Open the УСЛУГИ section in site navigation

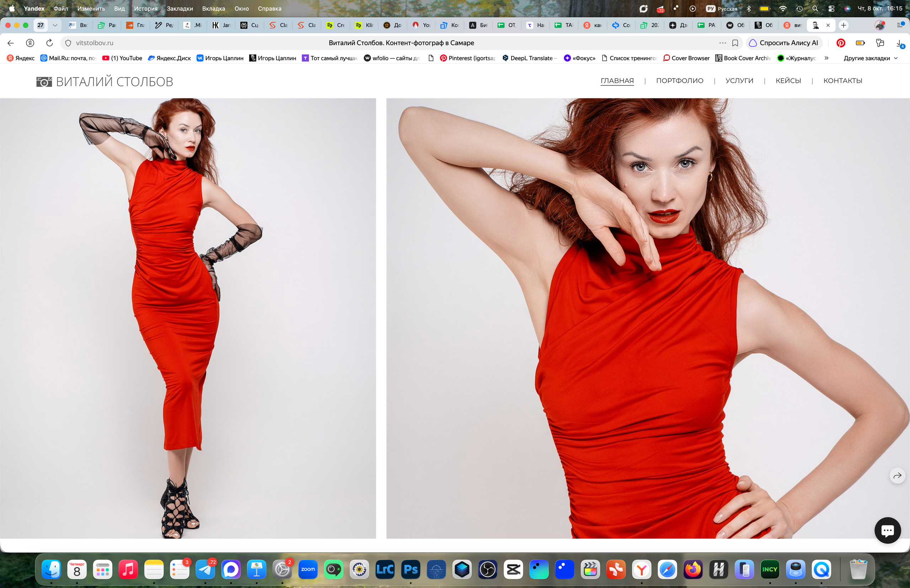click(x=739, y=81)
